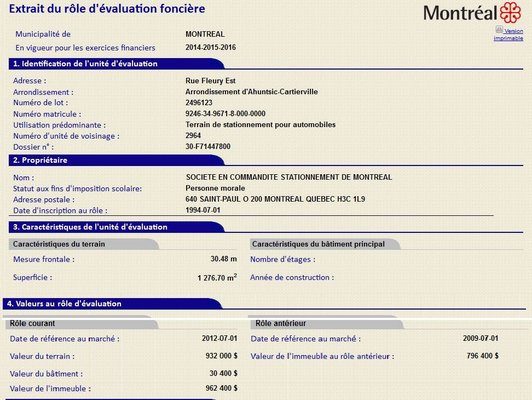
Task: Select section header 1. Identification de l'unité d'évaluation
Action: pos(85,64)
